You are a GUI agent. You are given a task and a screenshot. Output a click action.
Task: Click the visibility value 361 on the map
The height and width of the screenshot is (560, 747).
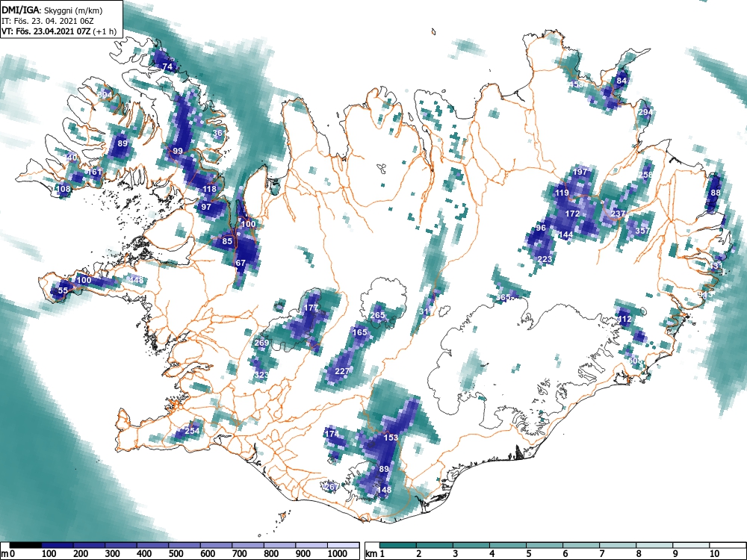click(219, 133)
